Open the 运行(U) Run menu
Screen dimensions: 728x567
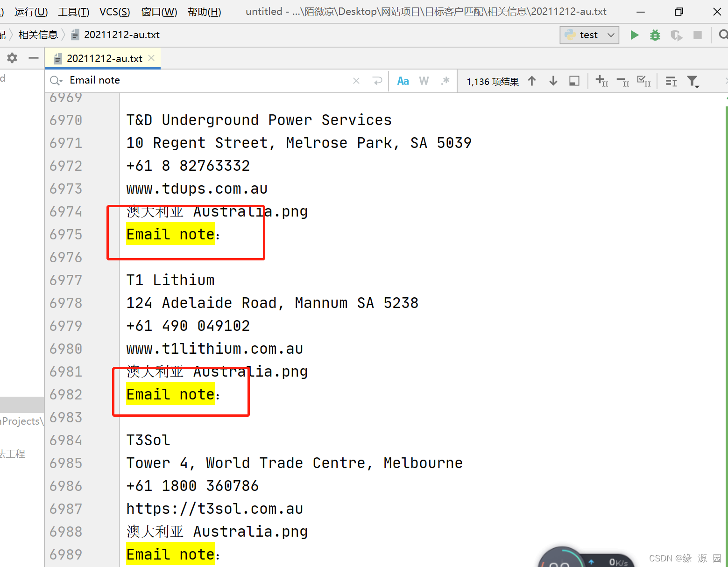point(31,12)
